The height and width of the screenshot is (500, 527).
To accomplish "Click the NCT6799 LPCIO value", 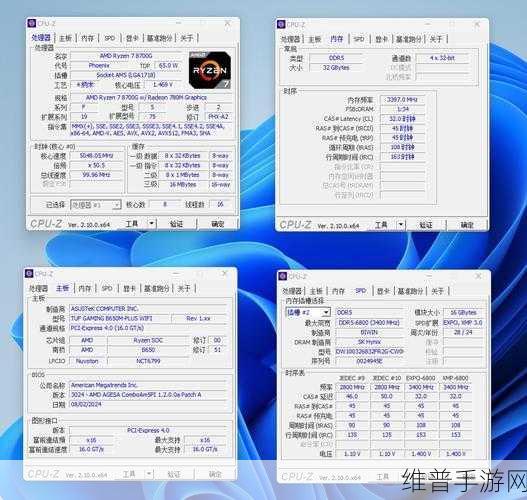I will [x=148, y=361].
